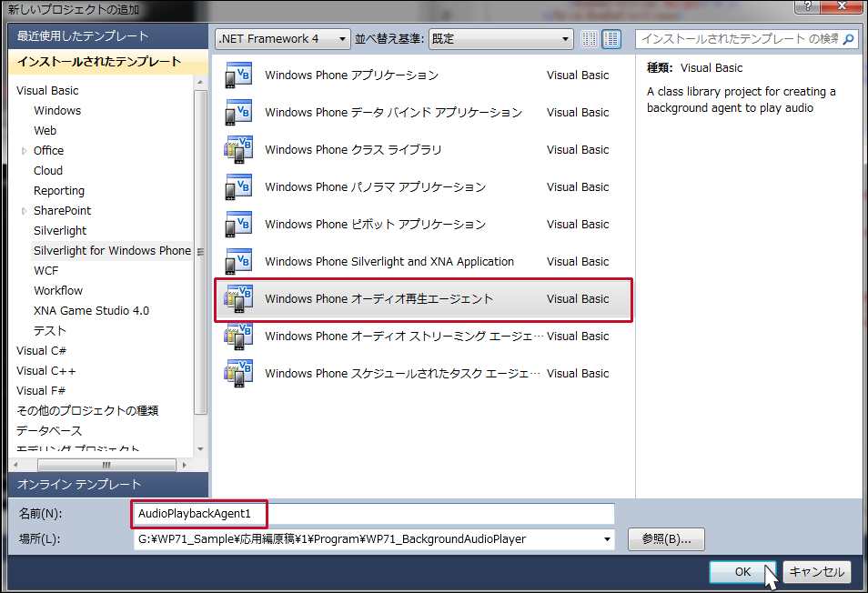Select Windows Phone パノラマ アプリケーション row text
The image size is (868, 593).
coord(376,187)
